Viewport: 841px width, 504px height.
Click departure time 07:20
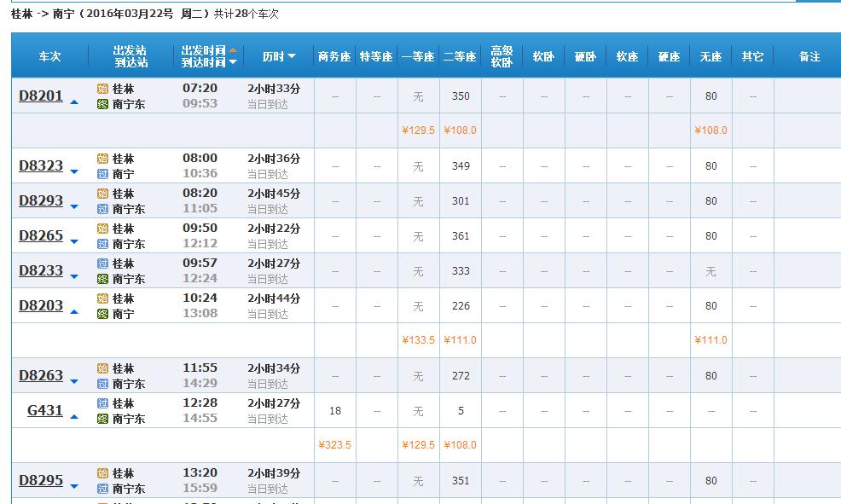pos(200,88)
